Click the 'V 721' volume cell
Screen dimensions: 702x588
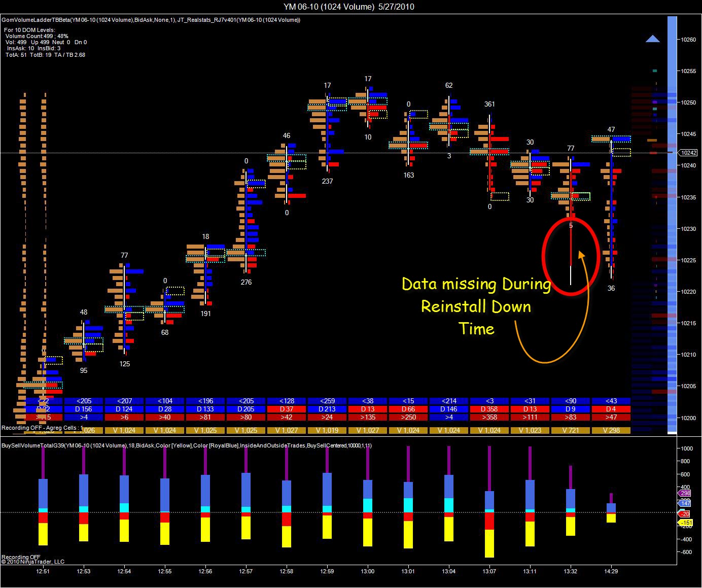(x=571, y=430)
